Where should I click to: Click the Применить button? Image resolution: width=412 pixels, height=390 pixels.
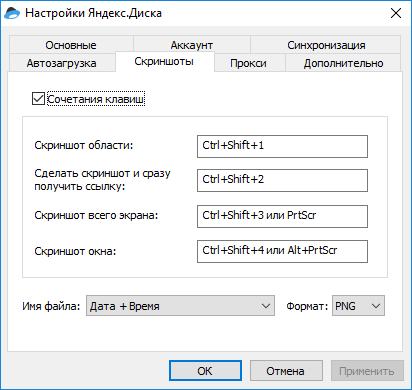367,371
